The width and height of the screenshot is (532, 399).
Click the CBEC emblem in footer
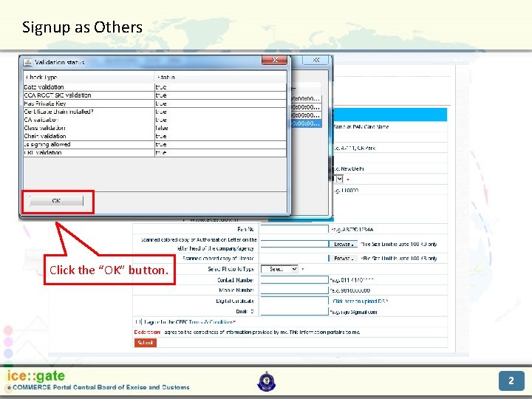(x=267, y=382)
